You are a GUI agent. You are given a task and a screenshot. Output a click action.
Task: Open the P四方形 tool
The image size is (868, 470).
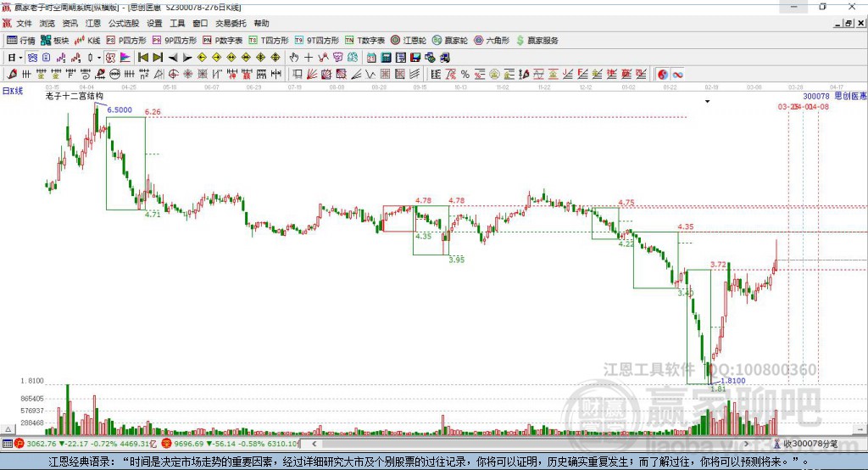126,41
